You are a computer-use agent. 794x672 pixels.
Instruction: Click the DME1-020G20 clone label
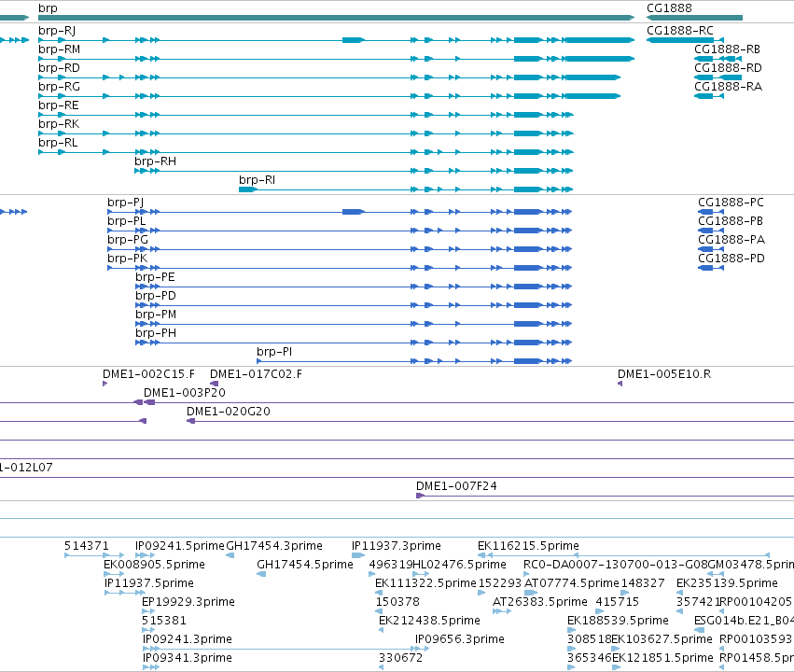[229, 413]
